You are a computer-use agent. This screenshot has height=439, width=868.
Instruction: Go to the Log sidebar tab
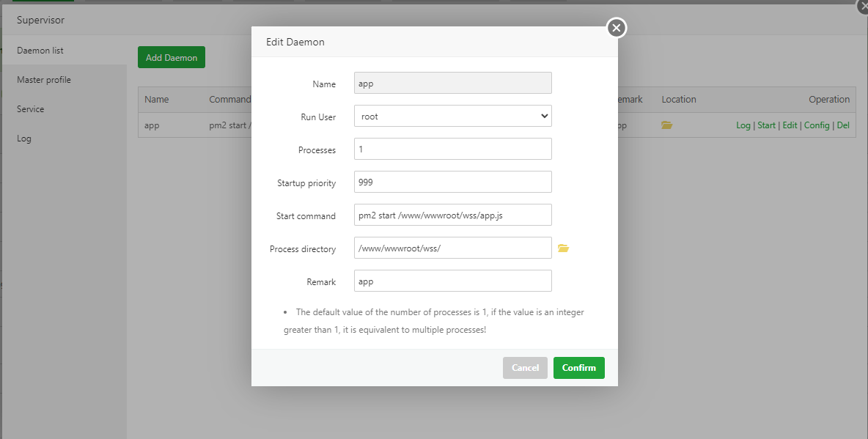[x=24, y=139]
